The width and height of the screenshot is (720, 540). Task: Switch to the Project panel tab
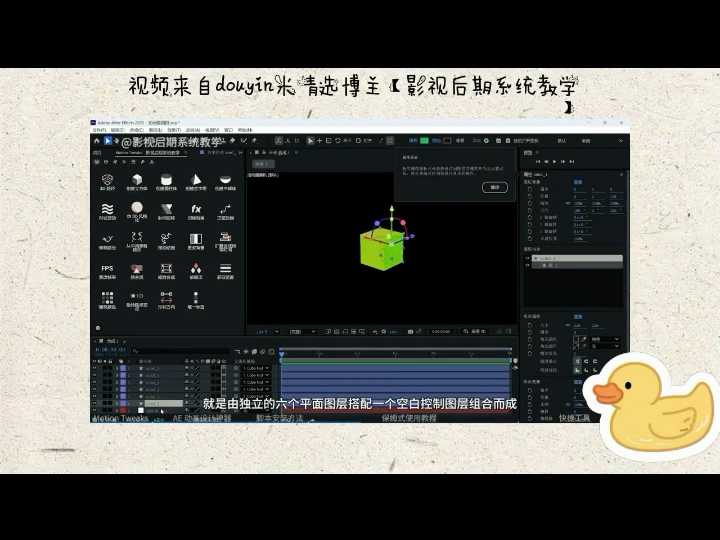(x=97, y=152)
